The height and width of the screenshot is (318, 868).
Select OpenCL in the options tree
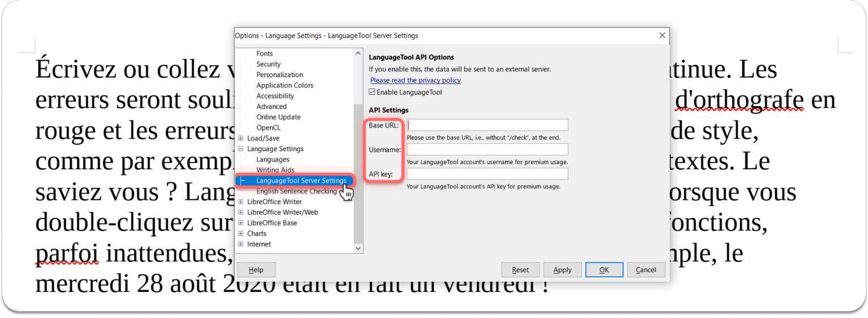[268, 128]
